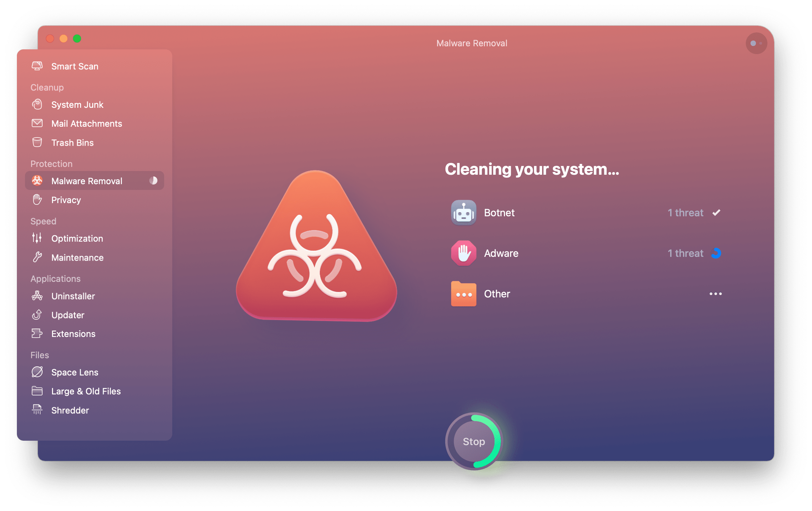Click the Shredder sidebar icon
The image size is (812, 511).
(37, 410)
